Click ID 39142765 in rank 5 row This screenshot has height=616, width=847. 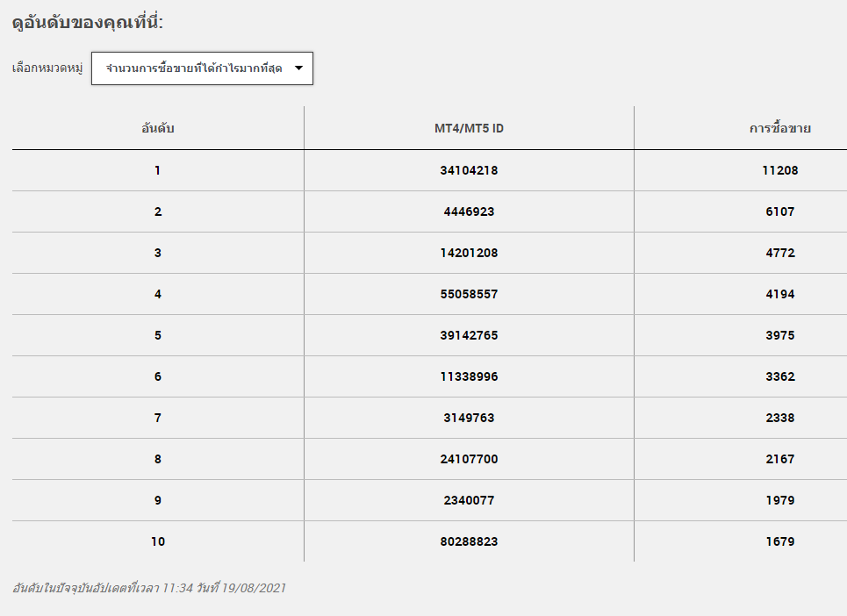click(469, 335)
